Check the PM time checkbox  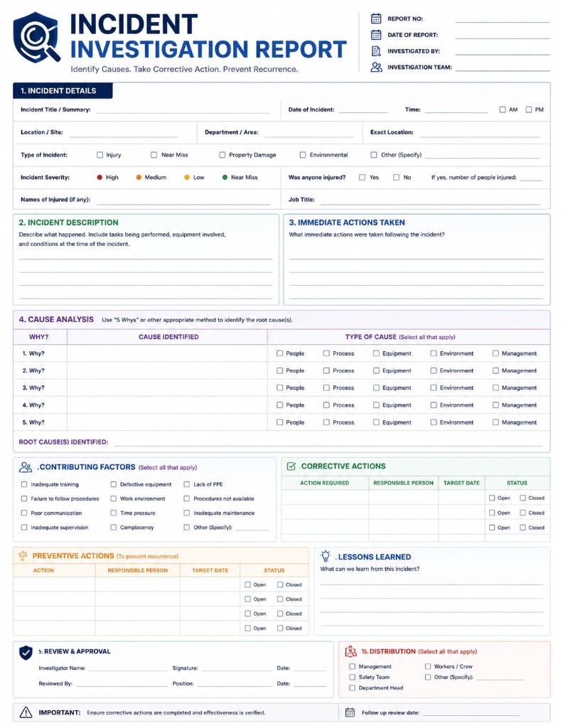529,109
